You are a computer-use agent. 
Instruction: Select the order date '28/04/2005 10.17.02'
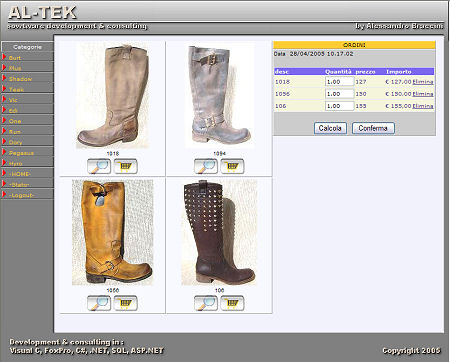click(x=321, y=54)
